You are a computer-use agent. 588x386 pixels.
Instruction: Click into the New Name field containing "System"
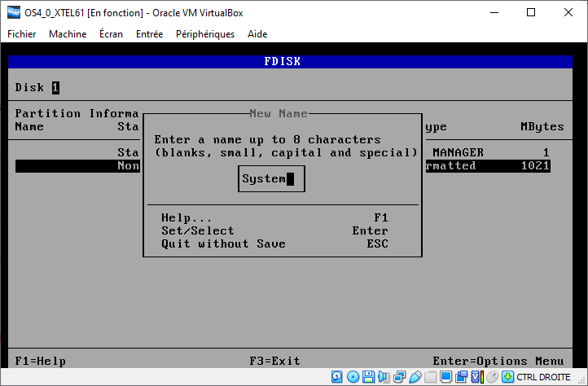click(271, 179)
